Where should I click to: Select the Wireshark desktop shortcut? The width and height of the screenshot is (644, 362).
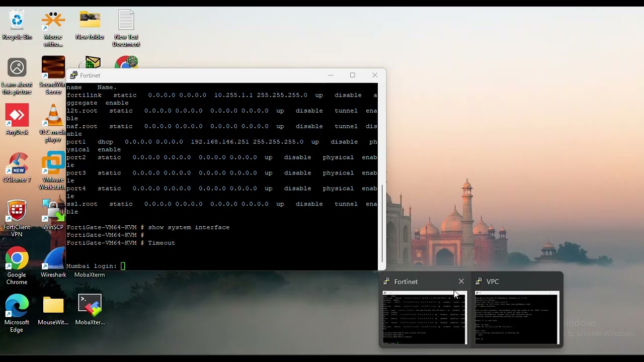point(53,263)
